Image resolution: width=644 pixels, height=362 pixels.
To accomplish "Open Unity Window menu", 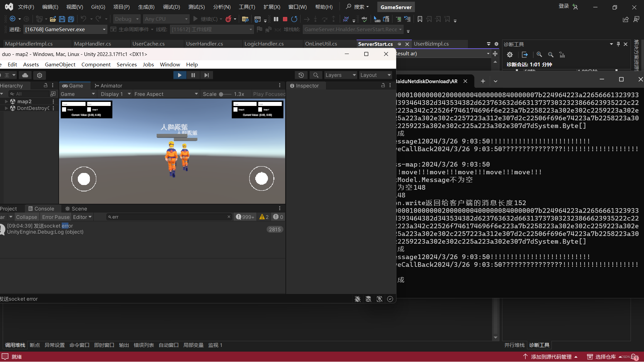I will [x=170, y=64].
